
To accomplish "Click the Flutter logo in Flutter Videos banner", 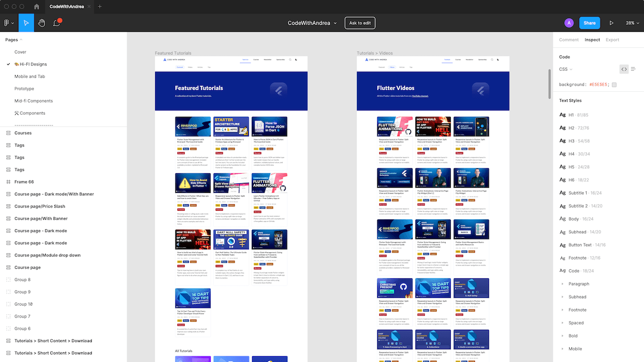I will pos(480,91).
